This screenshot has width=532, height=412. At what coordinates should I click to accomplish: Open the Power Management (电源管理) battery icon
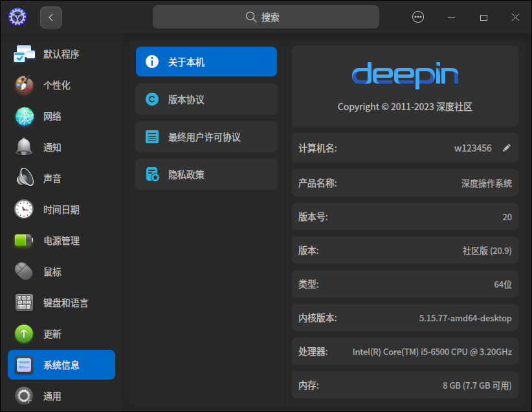(x=24, y=240)
